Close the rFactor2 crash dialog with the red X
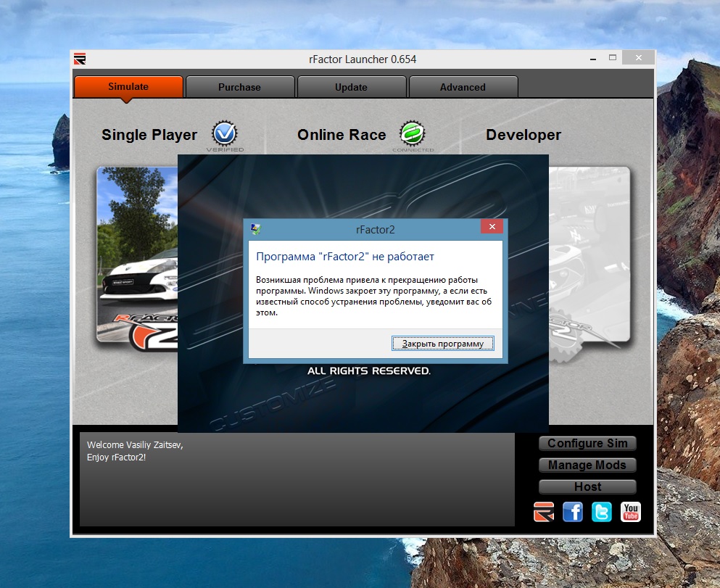 [492, 228]
